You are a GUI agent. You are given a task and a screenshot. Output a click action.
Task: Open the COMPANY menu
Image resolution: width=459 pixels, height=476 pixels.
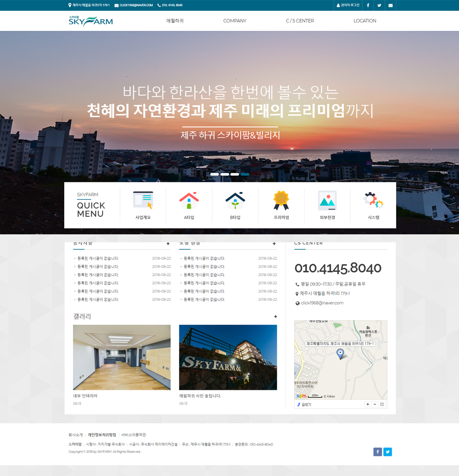tap(235, 21)
